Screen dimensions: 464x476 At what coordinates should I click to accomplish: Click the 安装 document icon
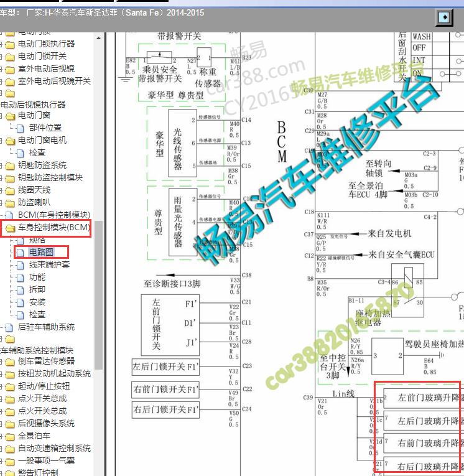point(21,302)
